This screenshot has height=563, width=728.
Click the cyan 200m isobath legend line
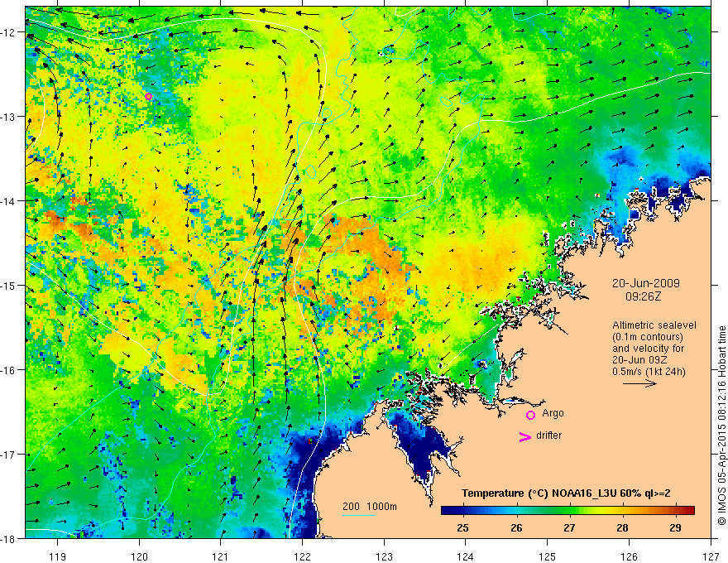(x=359, y=515)
